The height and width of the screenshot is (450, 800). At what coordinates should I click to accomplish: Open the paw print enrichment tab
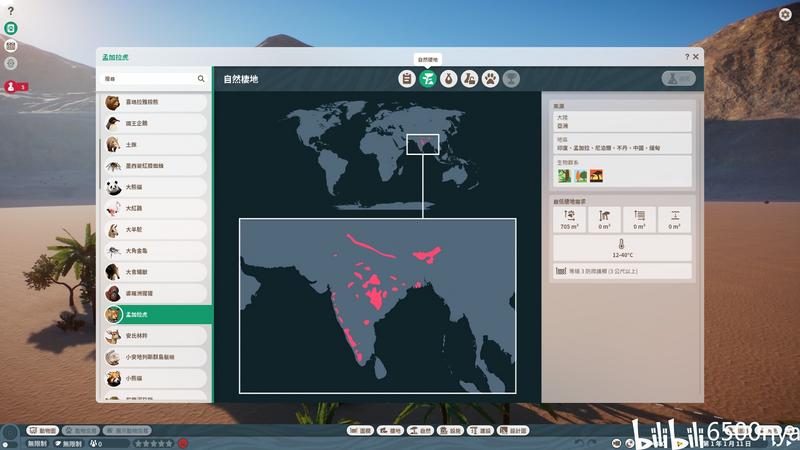point(490,79)
